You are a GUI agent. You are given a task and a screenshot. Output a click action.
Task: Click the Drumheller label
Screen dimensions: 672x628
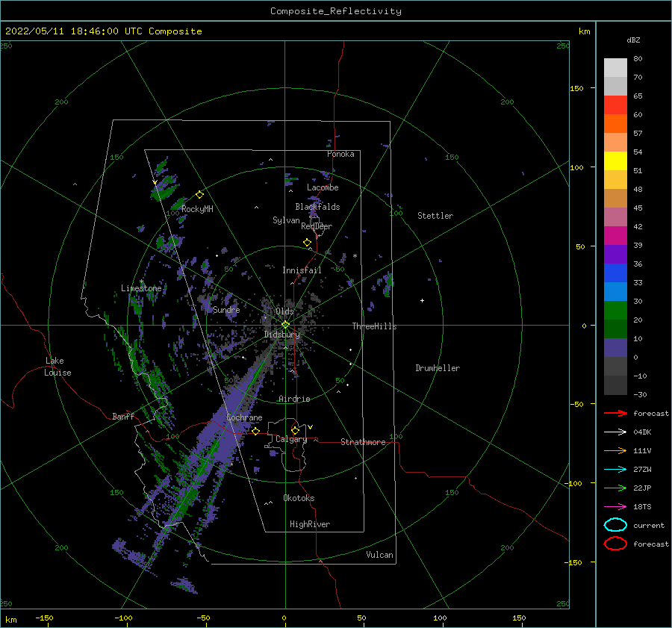(437, 368)
